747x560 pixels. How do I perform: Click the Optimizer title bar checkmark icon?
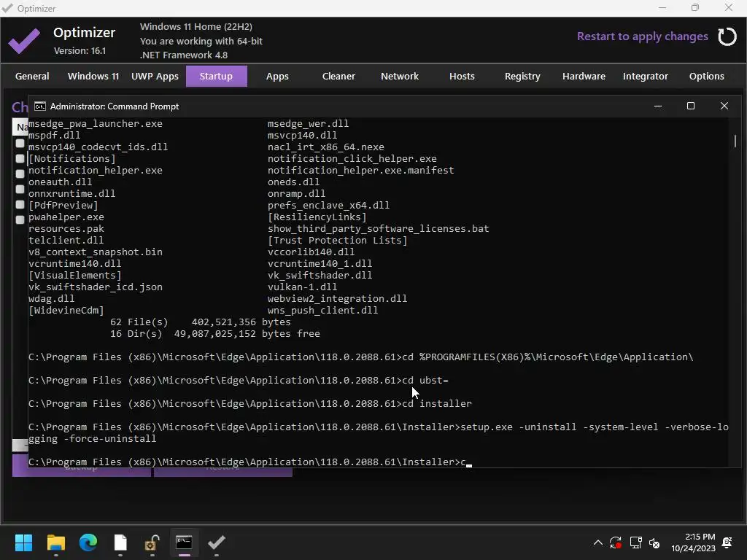7,8
